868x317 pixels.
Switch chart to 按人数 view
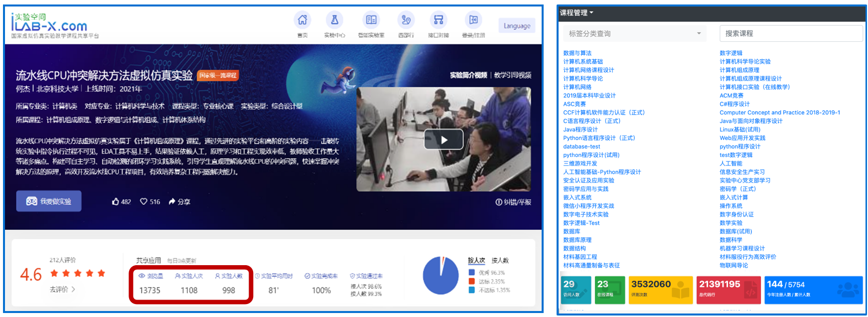500,261
